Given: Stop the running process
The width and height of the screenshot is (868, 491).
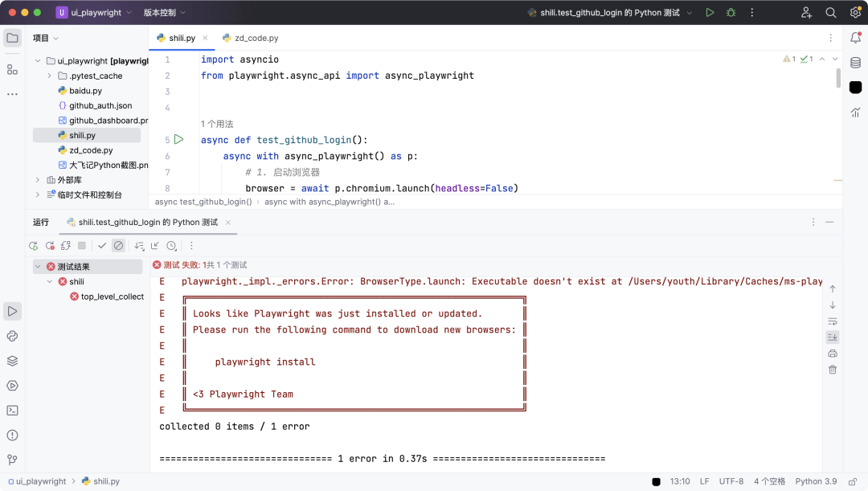Looking at the screenshot, I should point(82,246).
